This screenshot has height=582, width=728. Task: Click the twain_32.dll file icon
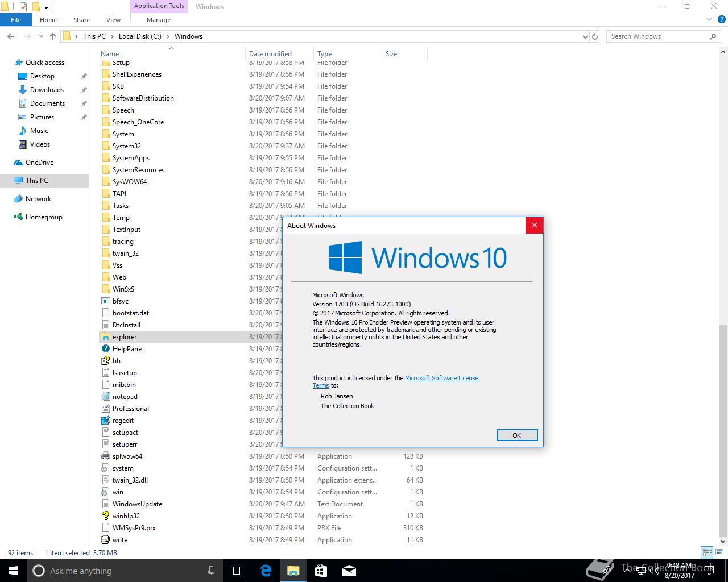pyautogui.click(x=105, y=480)
